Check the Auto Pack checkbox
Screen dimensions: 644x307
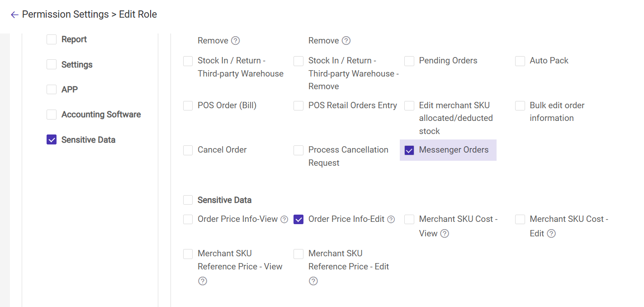tap(520, 61)
